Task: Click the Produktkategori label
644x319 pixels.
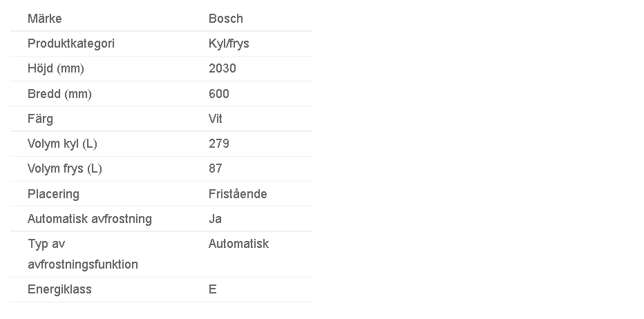Action: click(71, 43)
